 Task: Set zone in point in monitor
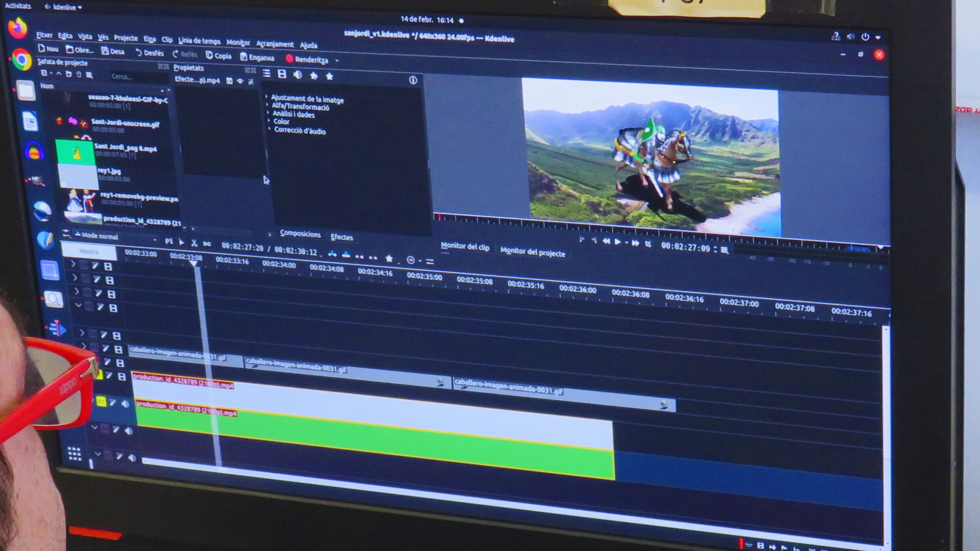pyautogui.click(x=582, y=240)
